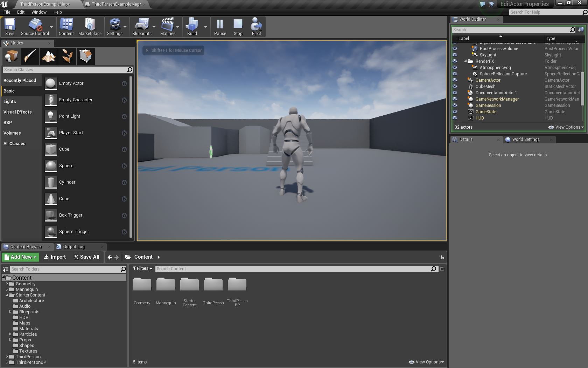Open the File menu
This screenshot has width=588, height=368.
pos(7,12)
